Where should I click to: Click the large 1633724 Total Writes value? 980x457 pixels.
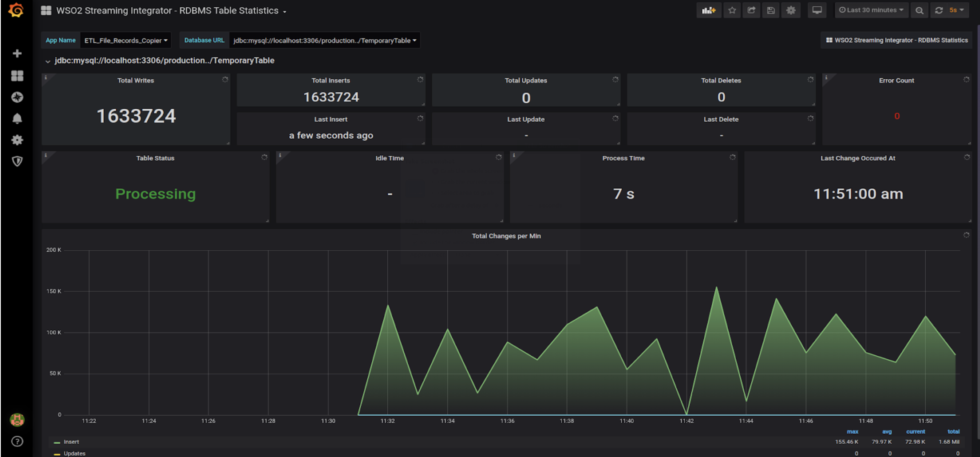(136, 116)
